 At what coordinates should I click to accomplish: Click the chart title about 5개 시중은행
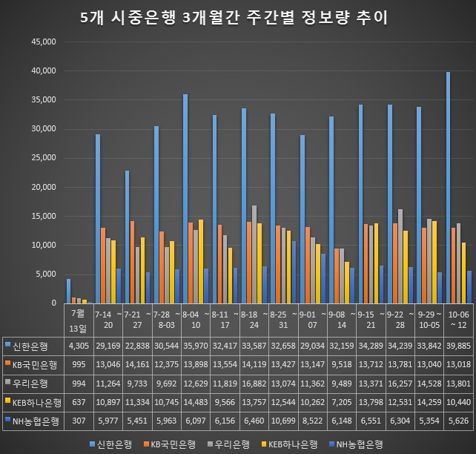237,18
